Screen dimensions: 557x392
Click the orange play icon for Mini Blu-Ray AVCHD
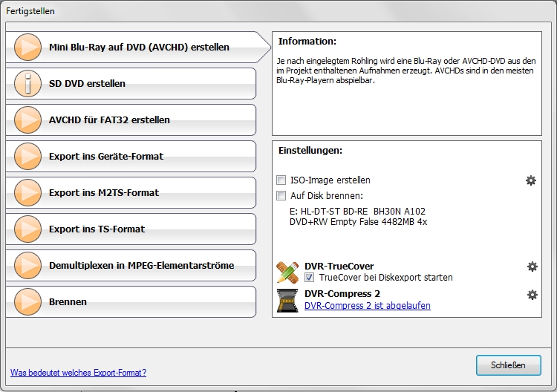(27, 48)
